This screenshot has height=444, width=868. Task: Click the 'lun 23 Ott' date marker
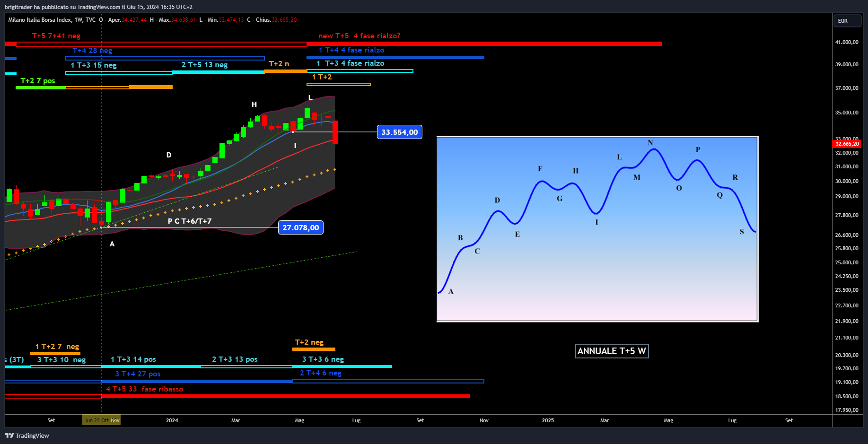[97, 420]
